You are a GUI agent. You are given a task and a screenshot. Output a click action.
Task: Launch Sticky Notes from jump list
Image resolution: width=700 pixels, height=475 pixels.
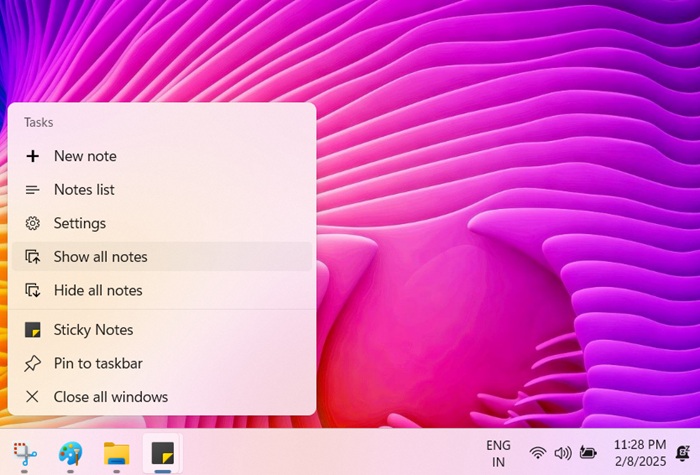pyautogui.click(x=162, y=329)
